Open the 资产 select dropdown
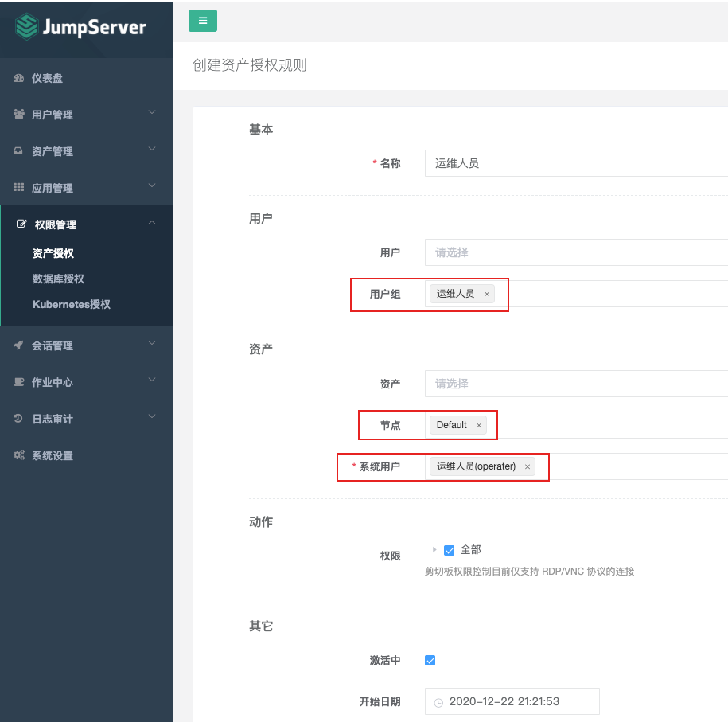Screen dimensions: 728x722 (x=576, y=384)
